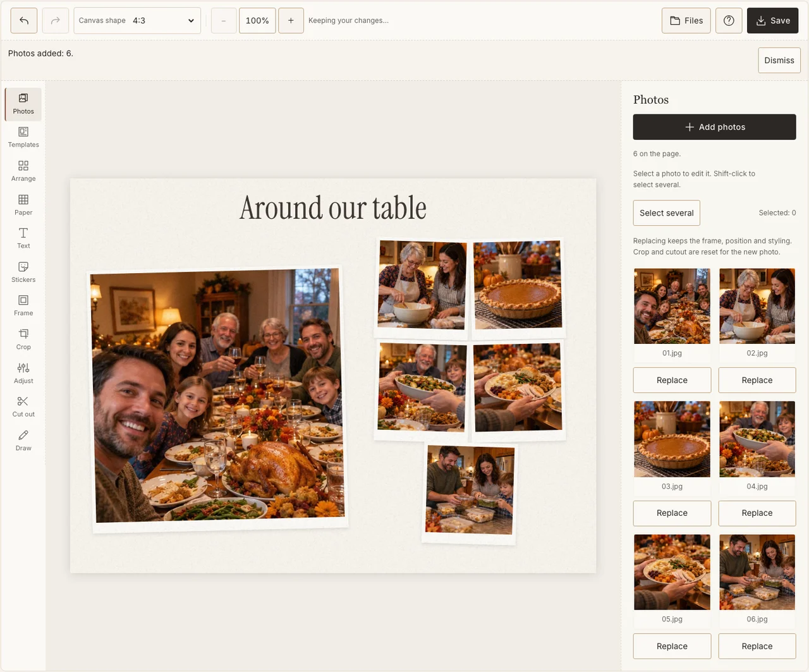Select the pumpkin pie photo on canvas
This screenshot has width=809, height=672.
[x=518, y=288]
